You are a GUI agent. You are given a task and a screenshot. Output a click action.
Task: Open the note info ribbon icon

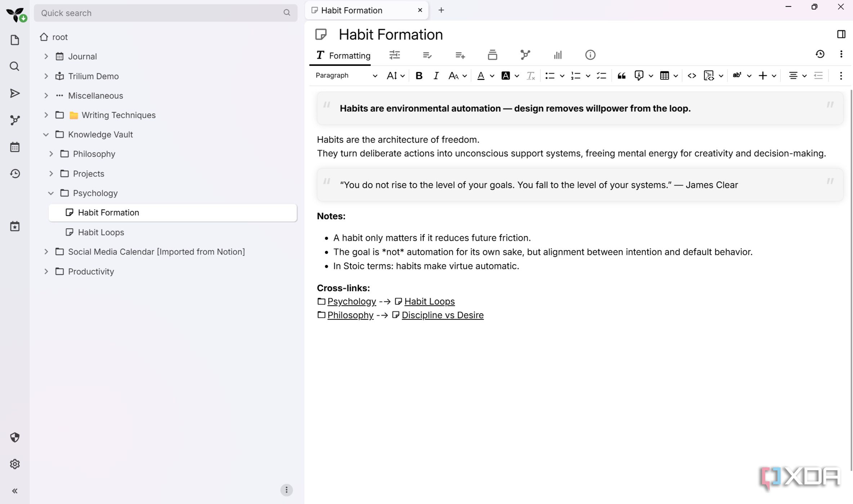pyautogui.click(x=590, y=55)
